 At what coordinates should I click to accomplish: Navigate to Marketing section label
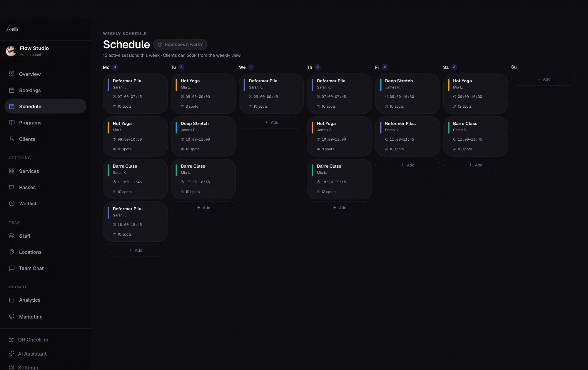click(x=31, y=317)
